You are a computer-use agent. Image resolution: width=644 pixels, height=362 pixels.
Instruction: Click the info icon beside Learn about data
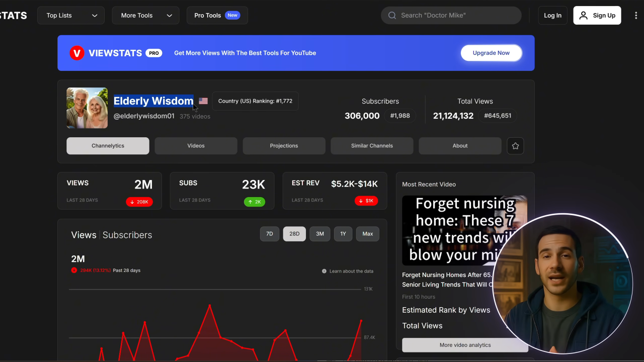[x=324, y=271]
